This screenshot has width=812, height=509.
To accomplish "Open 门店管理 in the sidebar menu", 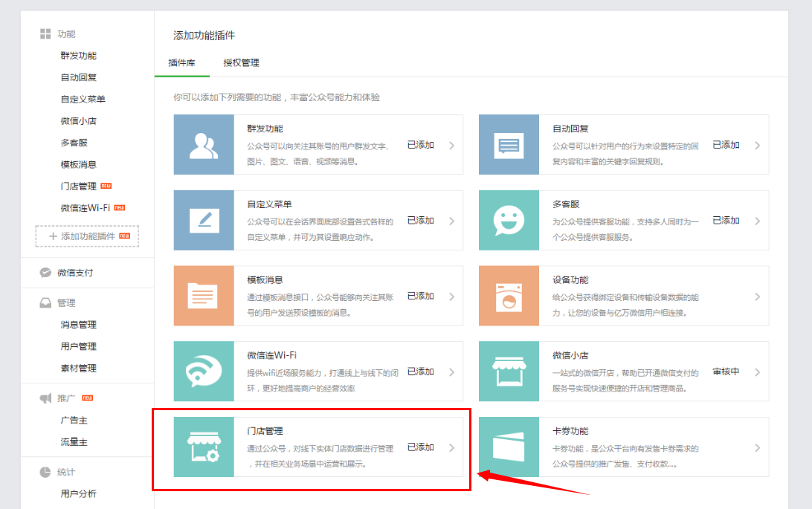I will point(79,187).
